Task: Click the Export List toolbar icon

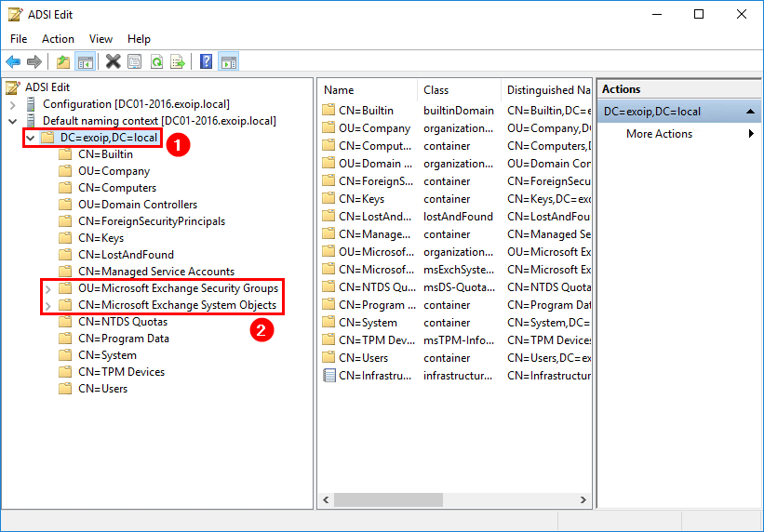Action: pos(178,62)
